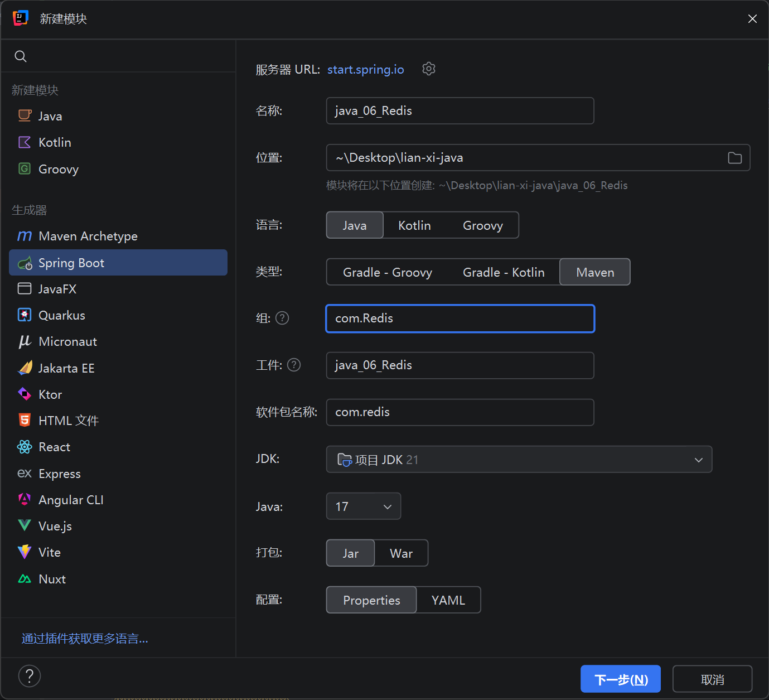Show help tooltip for 组 field

coord(282,318)
